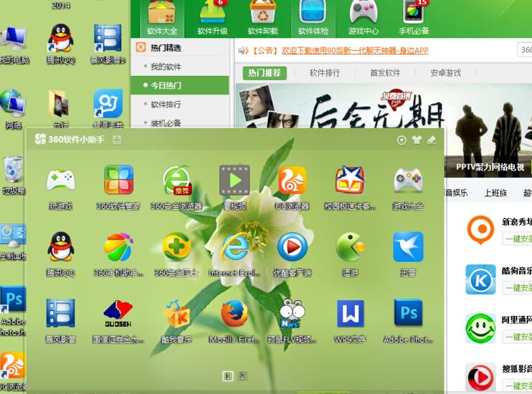
Task: Launch WPS文字 blue W icon
Action: (350, 313)
